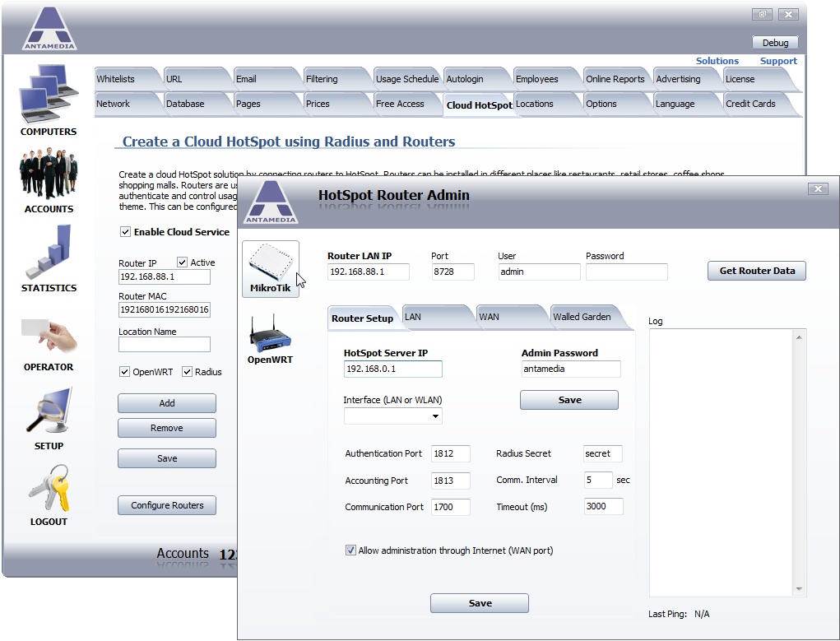Toggle the Active checkbox near Router IP
840x641 pixels.
182,262
